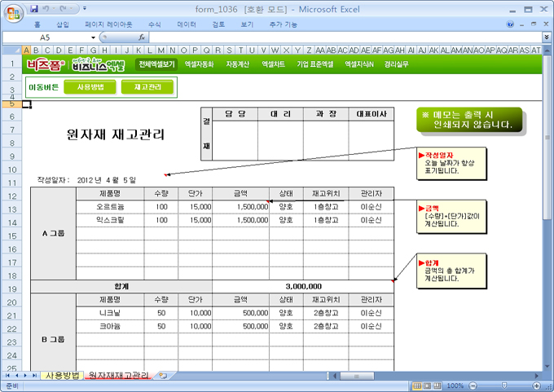Viewport: 554px width, 392px height.
Task: Click the 메모는 출력 시 인쇄되지 않습니다 note
Action: (469, 120)
